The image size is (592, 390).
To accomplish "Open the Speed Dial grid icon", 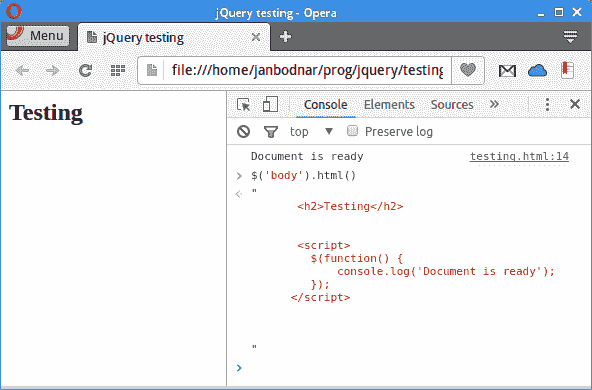I will pyautogui.click(x=118, y=70).
